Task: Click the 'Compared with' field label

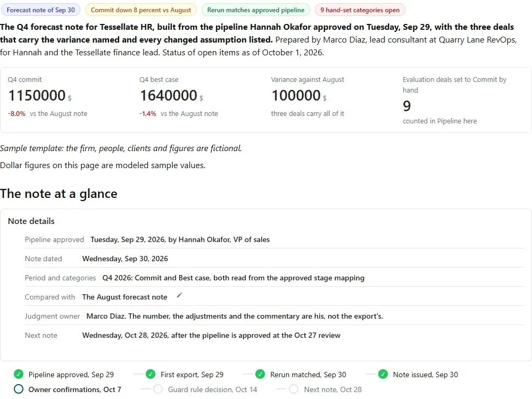Action: tap(50, 297)
